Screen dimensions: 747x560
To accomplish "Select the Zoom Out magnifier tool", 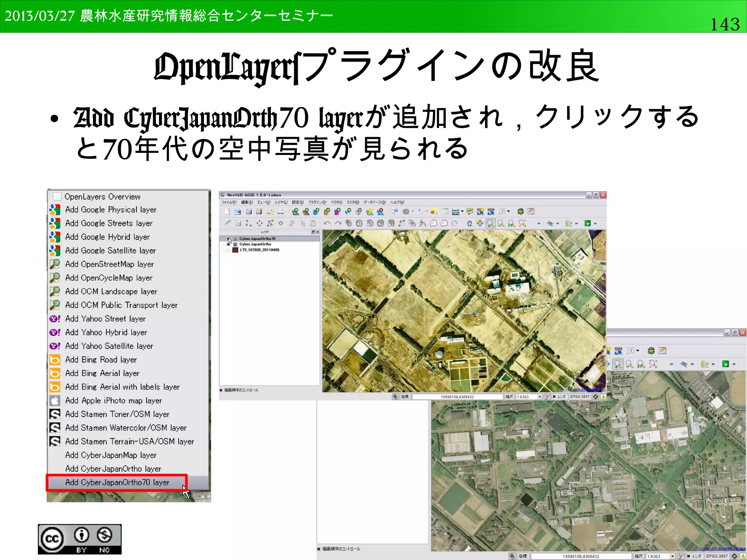I will click(501, 223).
